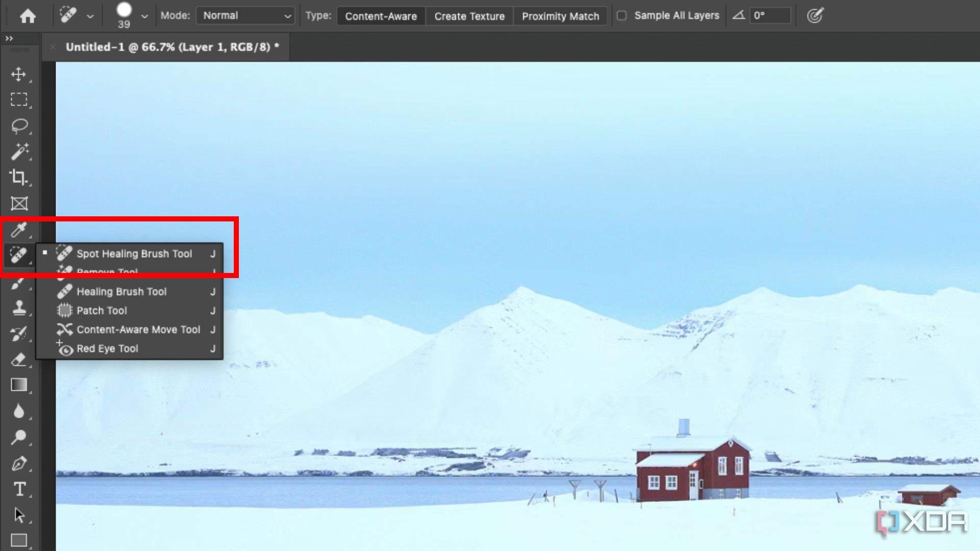
Task: Select the Patch Tool
Action: pos(101,310)
